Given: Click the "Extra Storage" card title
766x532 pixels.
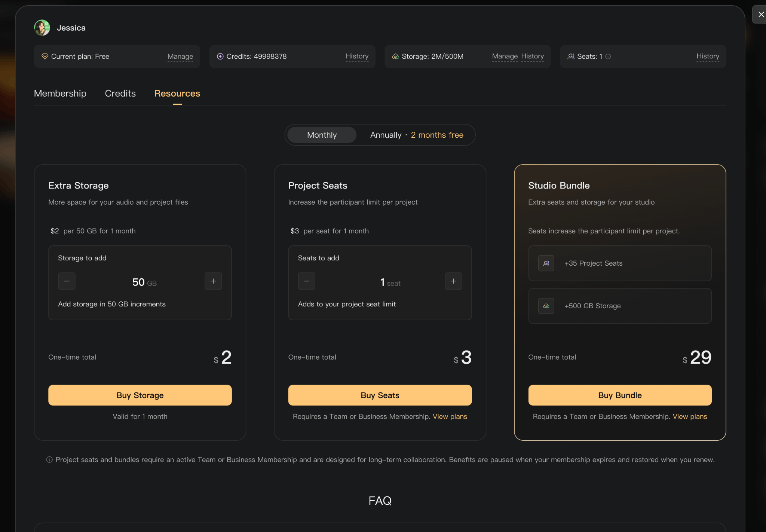Looking at the screenshot, I should pyautogui.click(x=79, y=186).
